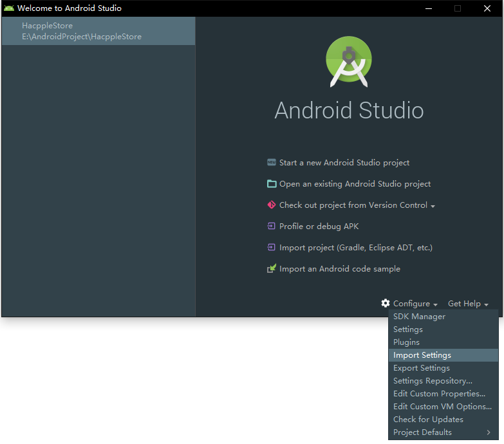Screen dimensions: 504x444
Task: Click the path E:\AndroidProject\HacppleStore
Action: pyautogui.click(x=82, y=37)
